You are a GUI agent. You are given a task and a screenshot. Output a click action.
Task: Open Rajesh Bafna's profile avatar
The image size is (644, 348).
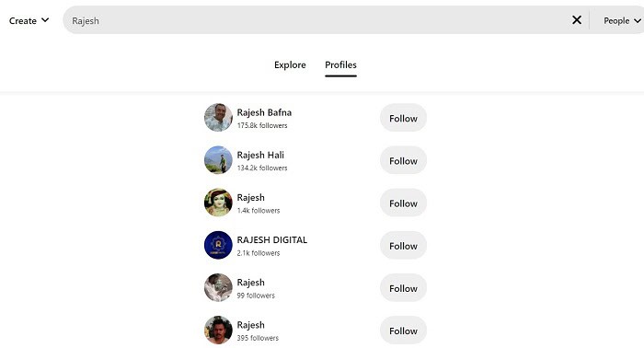[x=218, y=118]
